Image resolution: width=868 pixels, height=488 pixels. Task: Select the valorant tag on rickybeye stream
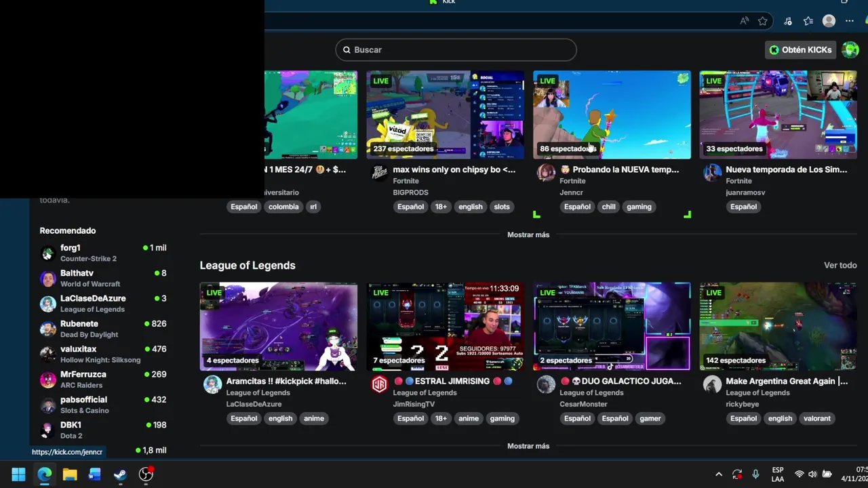coord(817,418)
